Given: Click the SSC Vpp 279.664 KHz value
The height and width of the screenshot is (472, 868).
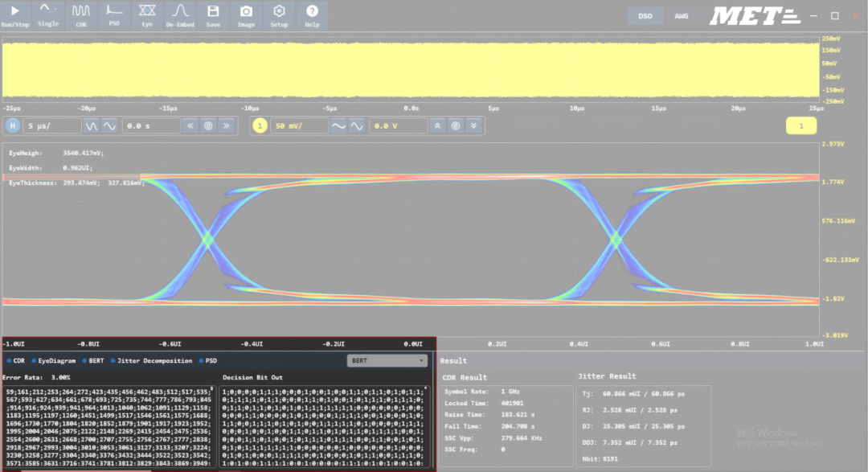Looking at the screenshot, I should [x=522, y=438].
